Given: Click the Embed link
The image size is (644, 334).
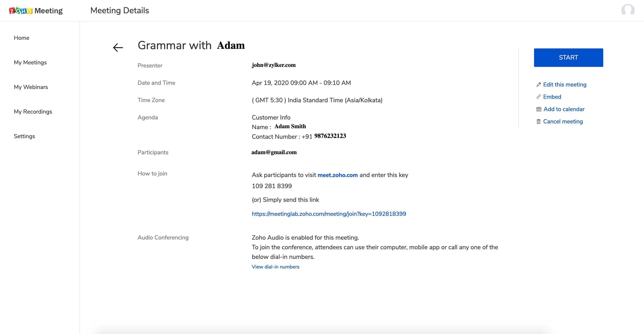Looking at the screenshot, I should pyautogui.click(x=552, y=97).
